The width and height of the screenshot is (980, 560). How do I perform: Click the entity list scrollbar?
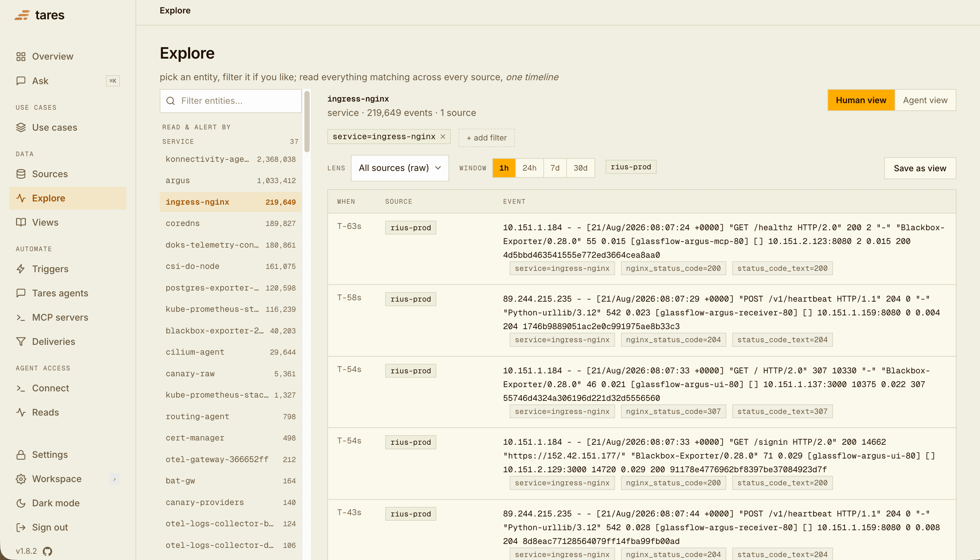point(307,121)
